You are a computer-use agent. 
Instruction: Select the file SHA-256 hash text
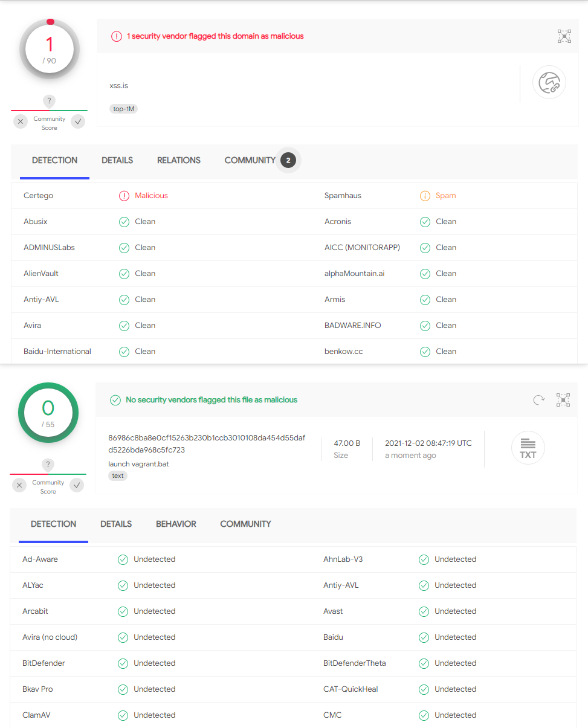207,443
